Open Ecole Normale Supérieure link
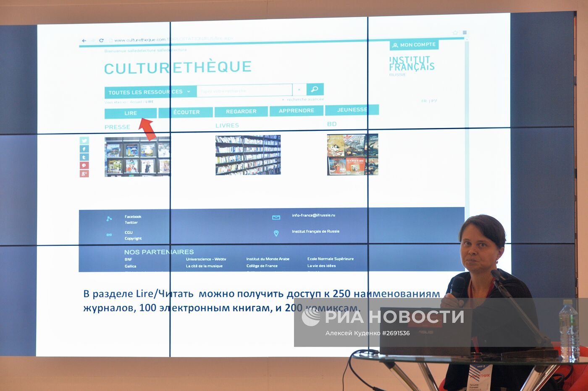The width and height of the screenshot is (588, 391). (x=331, y=259)
